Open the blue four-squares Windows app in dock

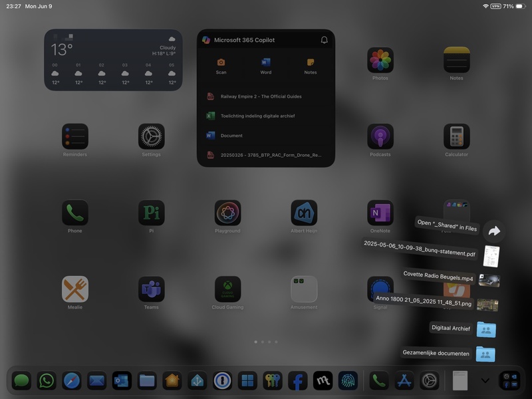[247, 380]
